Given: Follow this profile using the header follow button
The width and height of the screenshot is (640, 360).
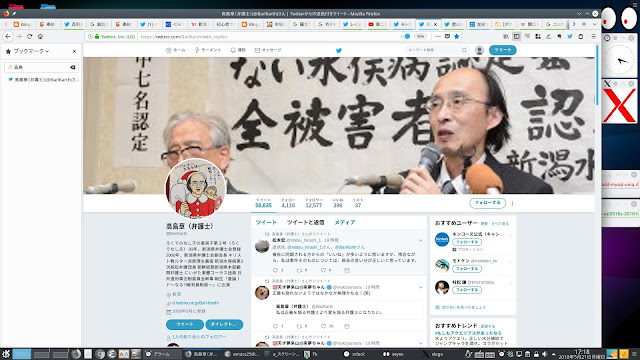Looking at the screenshot, I should tap(487, 203).
